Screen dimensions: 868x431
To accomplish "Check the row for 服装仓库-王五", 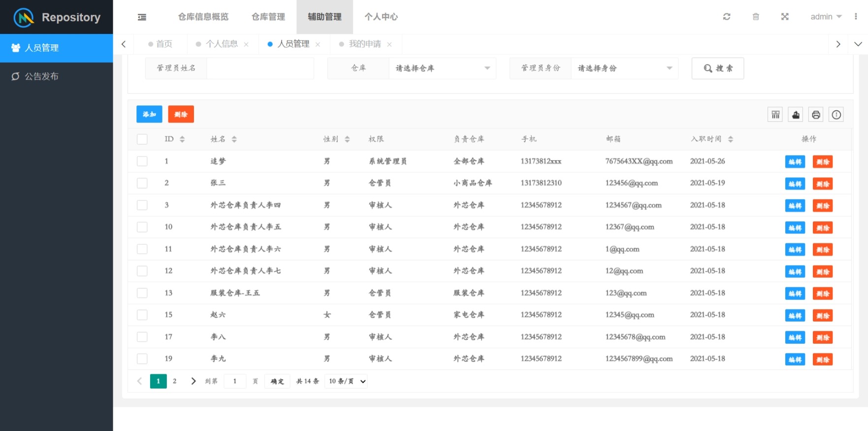I will [142, 293].
